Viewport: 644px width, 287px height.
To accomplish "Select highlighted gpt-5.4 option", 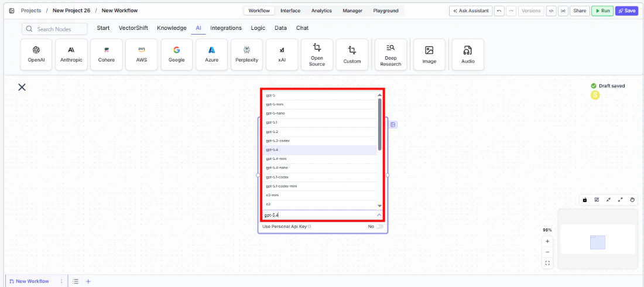I will pos(320,150).
